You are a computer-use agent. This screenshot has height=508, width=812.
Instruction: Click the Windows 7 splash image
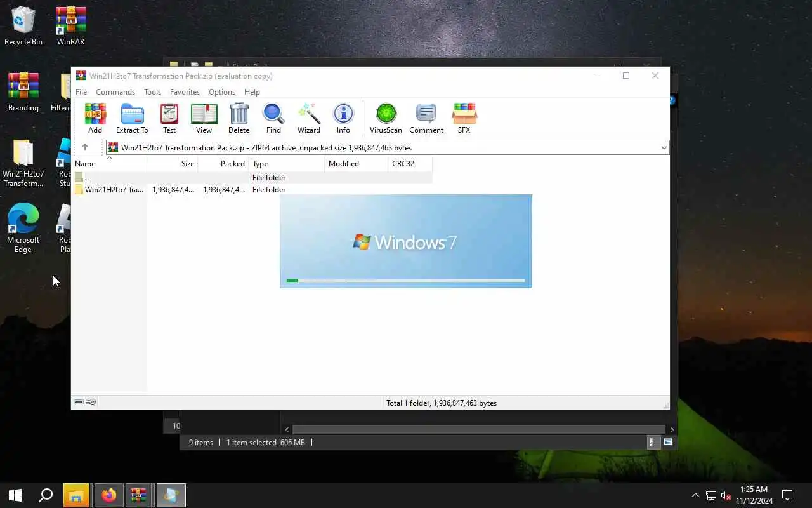pyautogui.click(x=405, y=241)
